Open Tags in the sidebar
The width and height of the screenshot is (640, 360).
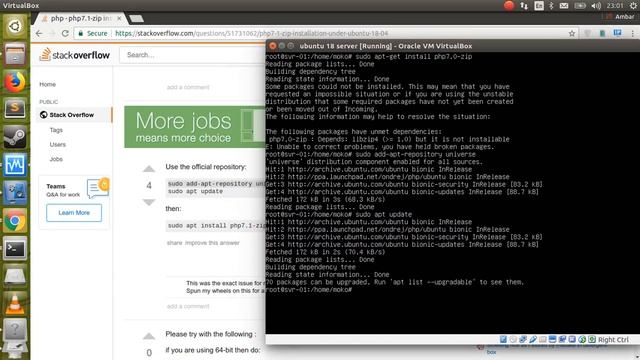(x=56, y=130)
